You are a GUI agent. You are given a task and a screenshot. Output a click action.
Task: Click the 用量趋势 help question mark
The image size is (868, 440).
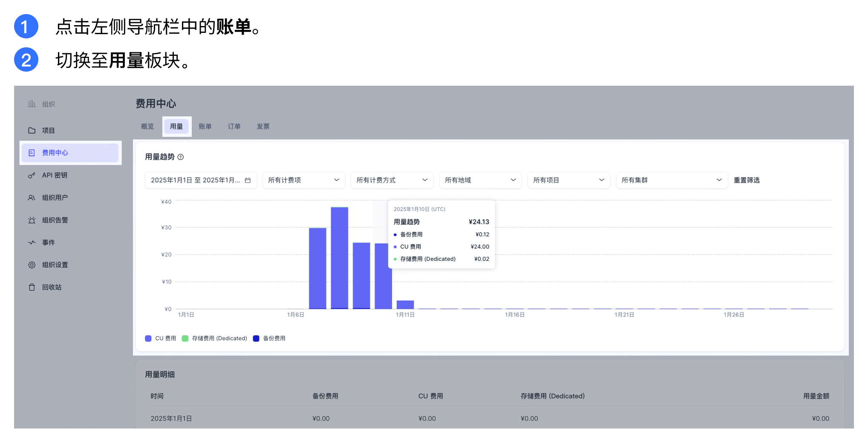pos(181,157)
